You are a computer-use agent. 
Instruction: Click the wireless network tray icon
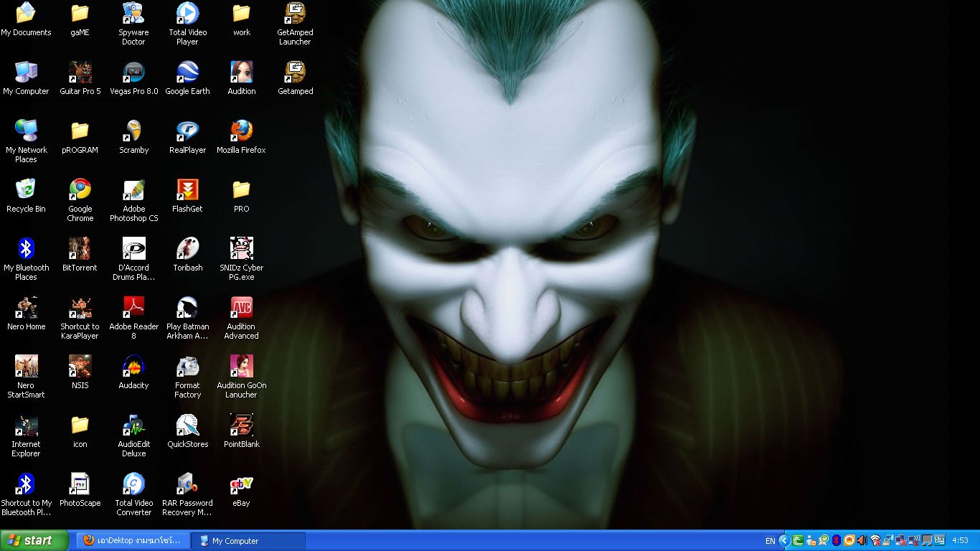(875, 540)
